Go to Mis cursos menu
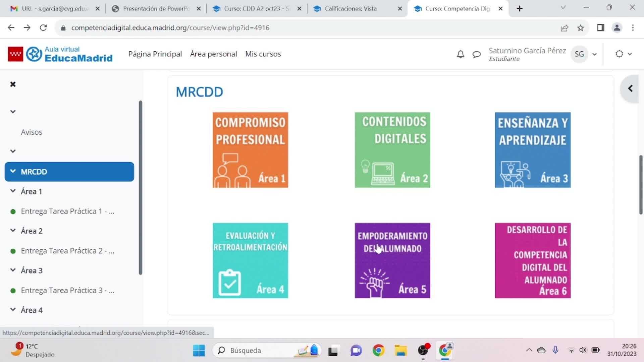The width and height of the screenshot is (644, 362). [x=263, y=54]
